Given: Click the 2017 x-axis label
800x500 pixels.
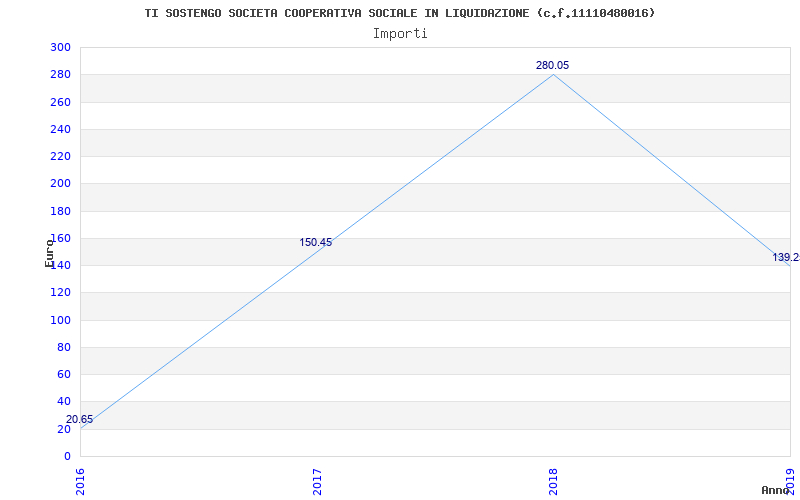Looking at the screenshot, I should click(317, 481).
